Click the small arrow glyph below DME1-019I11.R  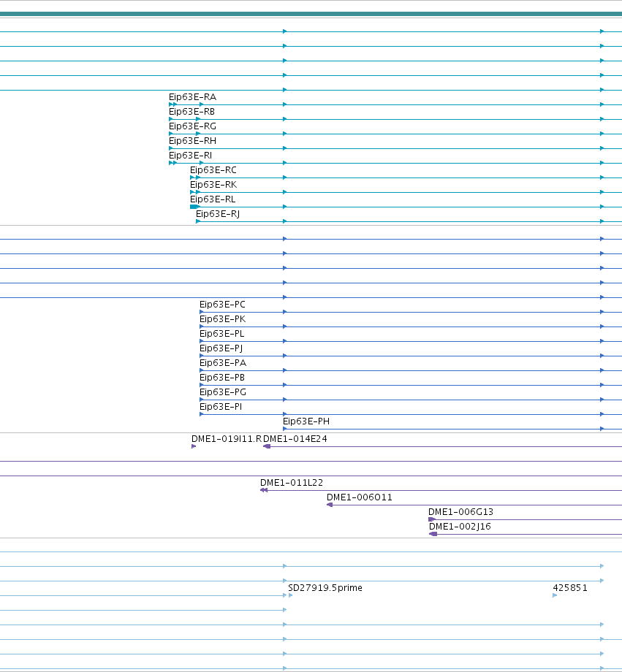pyautogui.click(x=194, y=446)
